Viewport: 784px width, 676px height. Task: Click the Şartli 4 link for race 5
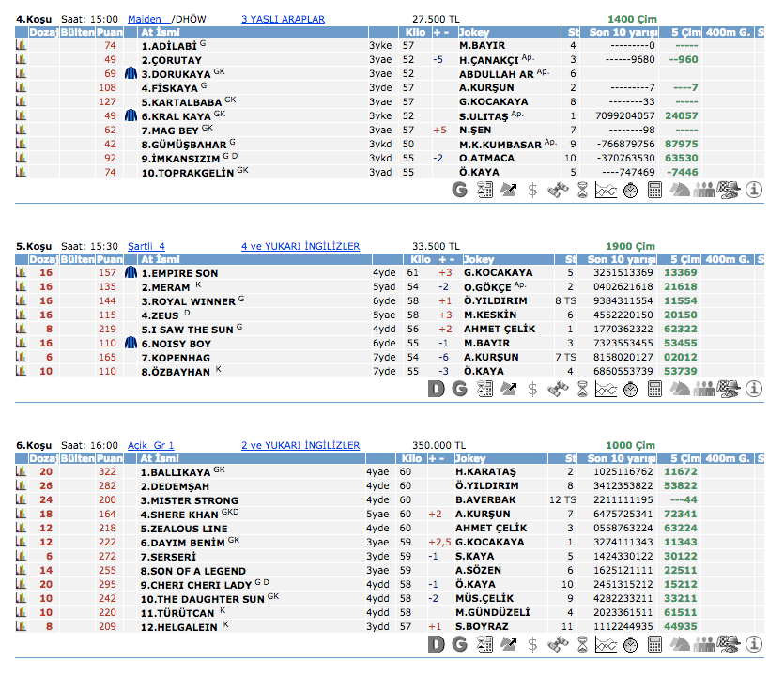pos(146,246)
